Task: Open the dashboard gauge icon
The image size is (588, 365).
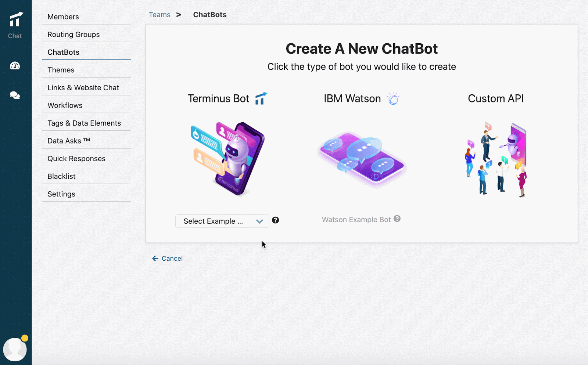Action: (x=15, y=66)
